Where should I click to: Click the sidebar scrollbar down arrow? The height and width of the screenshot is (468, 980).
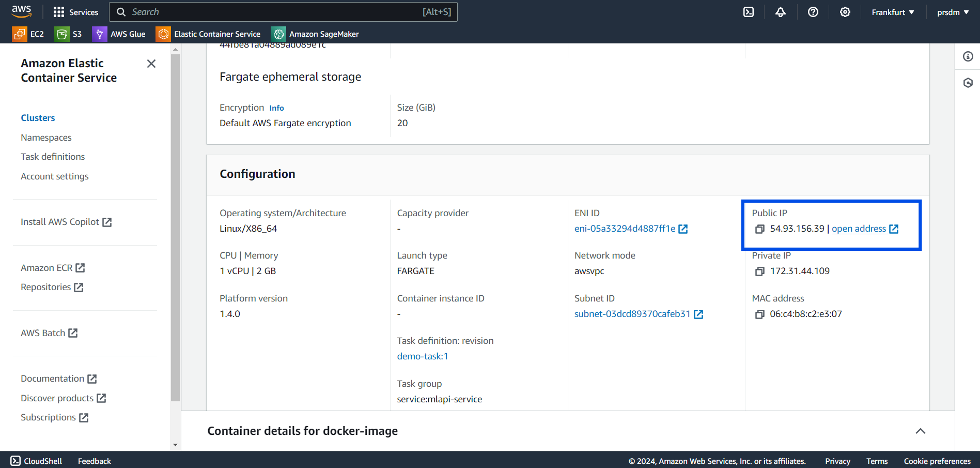tap(176, 445)
